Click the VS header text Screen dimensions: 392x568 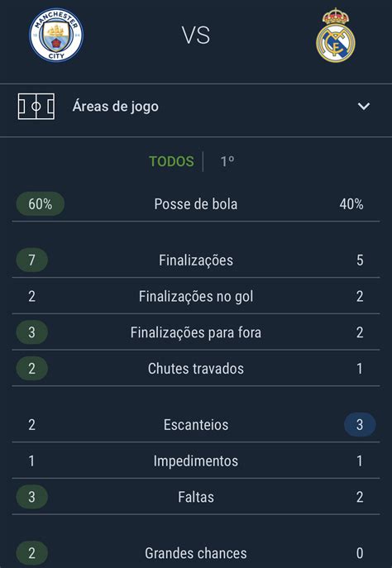[196, 36]
